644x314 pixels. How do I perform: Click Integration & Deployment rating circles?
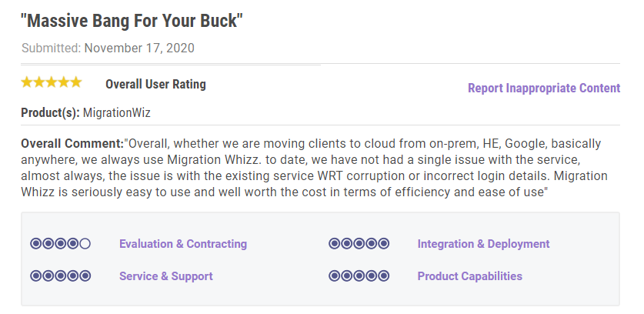pos(359,244)
